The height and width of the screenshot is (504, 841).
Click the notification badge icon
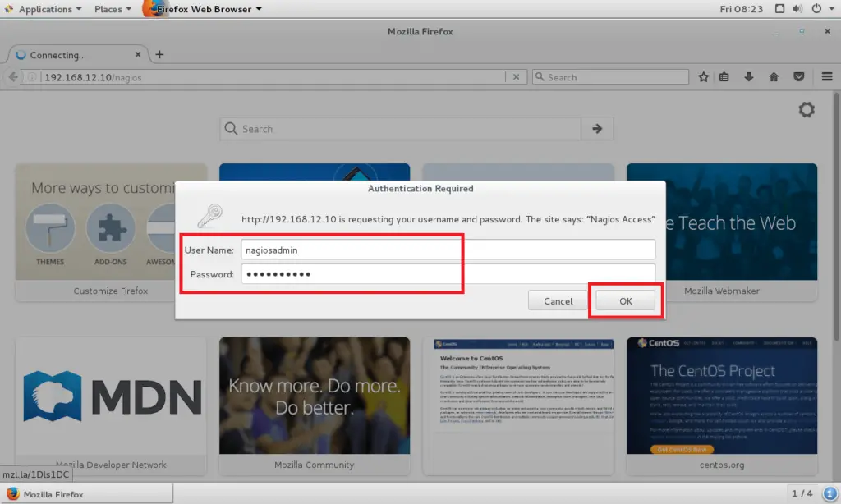830,493
